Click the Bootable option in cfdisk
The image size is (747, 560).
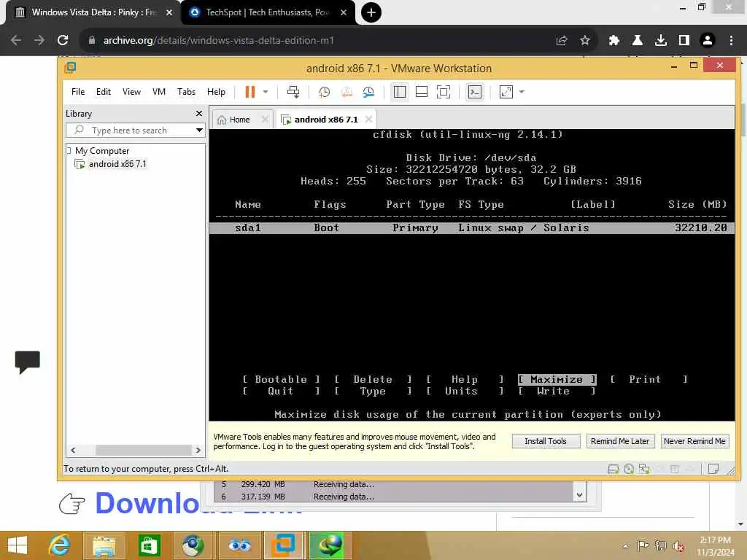281,379
